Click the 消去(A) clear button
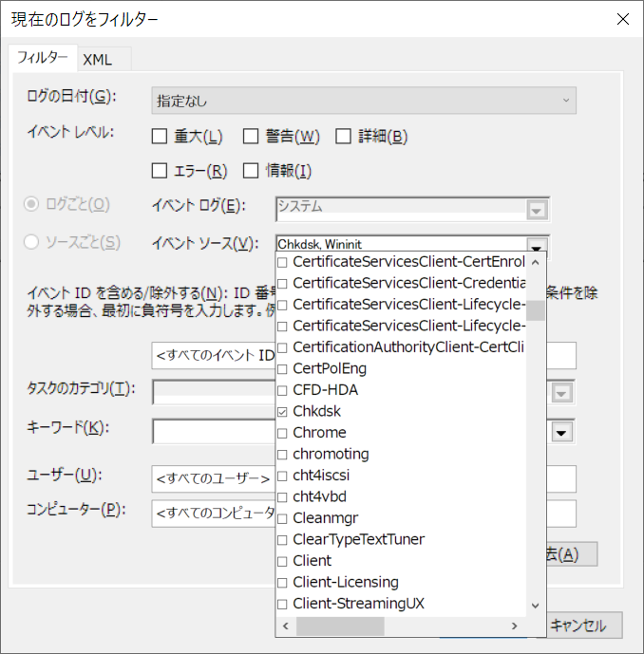This screenshot has height=654, width=644. click(x=572, y=554)
